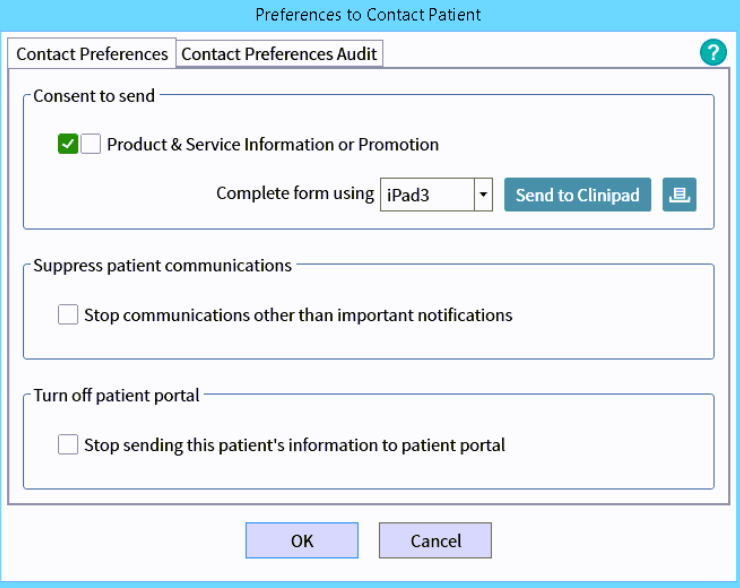Click the Product & Service Information or Promotion label

(273, 144)
